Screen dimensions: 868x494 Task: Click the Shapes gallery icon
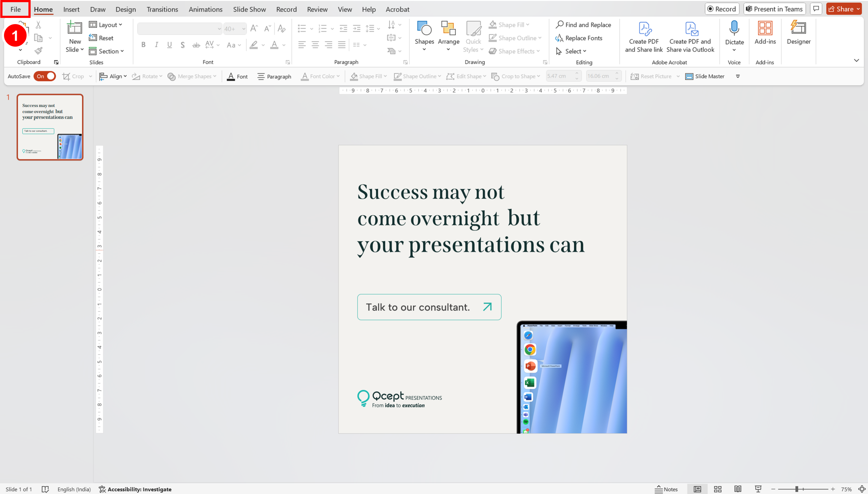coord(424,29)
